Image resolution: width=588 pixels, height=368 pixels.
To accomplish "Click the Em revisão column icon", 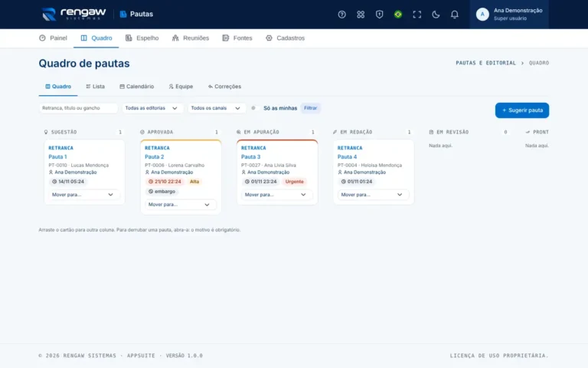I will 431,132.
